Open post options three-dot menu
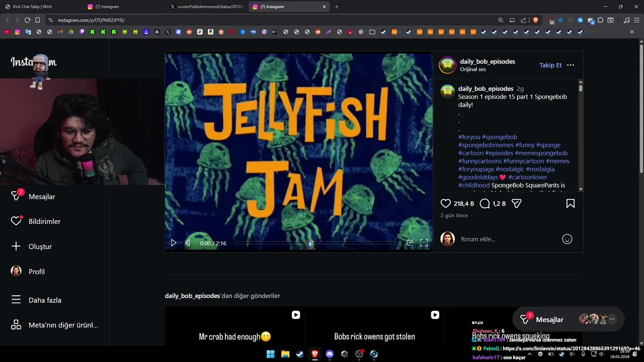 pyautogui.click(x=571, y=65)
